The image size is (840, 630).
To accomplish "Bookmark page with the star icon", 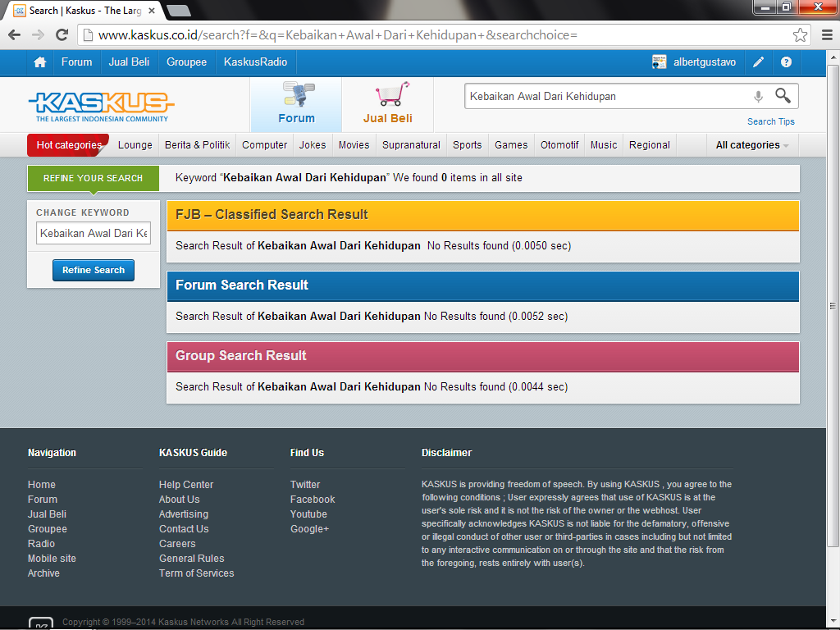I will (x=800, y=35).
